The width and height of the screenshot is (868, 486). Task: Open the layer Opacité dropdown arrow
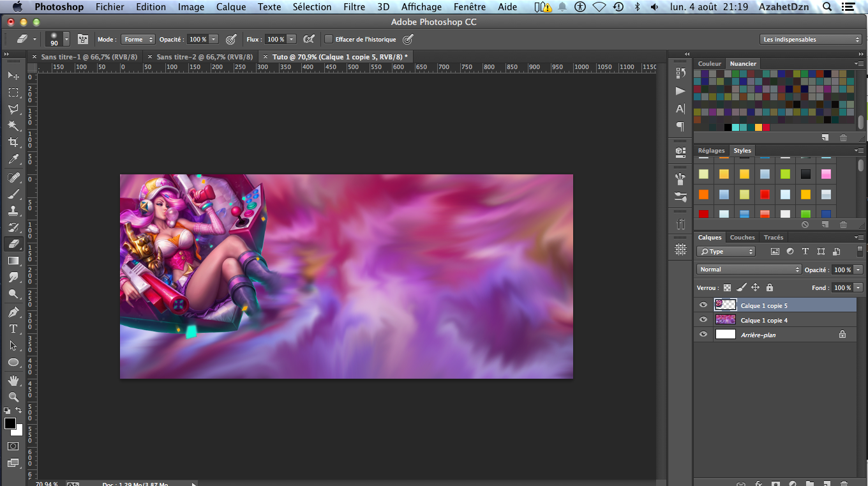858,270
